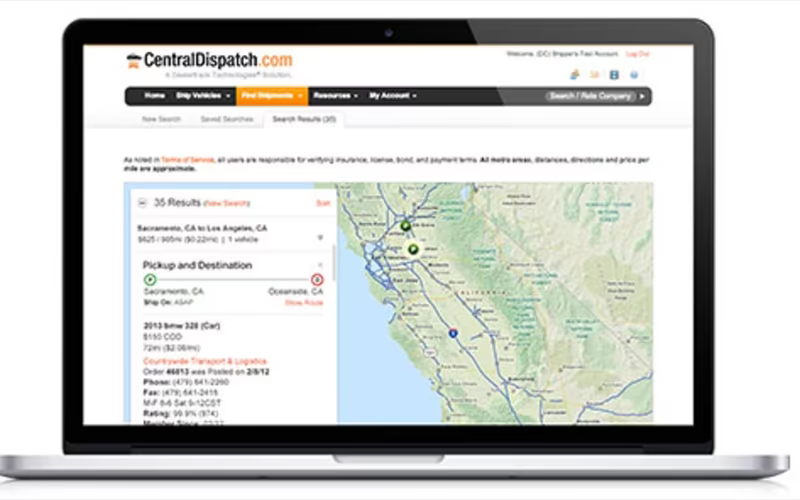Screen dimensions: 800x500
Task: Go to the Home menu item
Action: [x=154, y=96]
